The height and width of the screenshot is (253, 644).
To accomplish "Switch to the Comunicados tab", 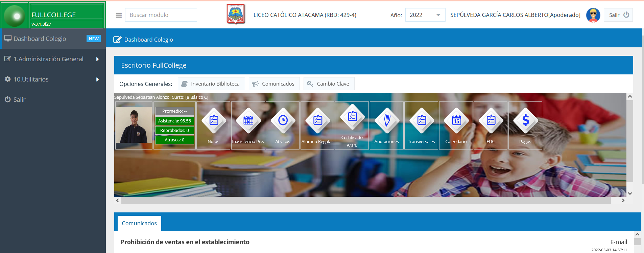I will pyautogui.click(x=139, y=223).
